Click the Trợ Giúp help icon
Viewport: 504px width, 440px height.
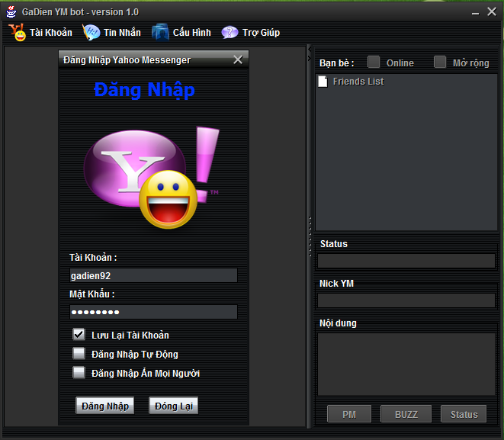pyautogui.click(x=230, y=33)
